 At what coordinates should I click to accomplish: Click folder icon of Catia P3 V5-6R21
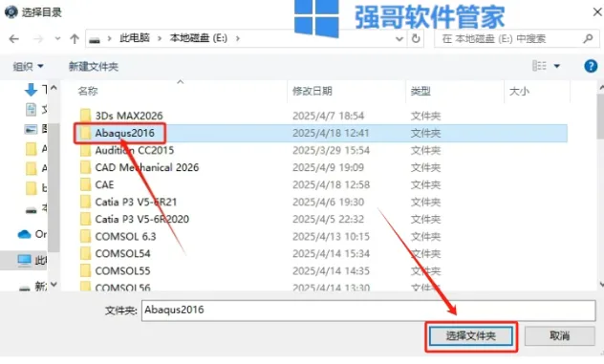tap(85, 203)
